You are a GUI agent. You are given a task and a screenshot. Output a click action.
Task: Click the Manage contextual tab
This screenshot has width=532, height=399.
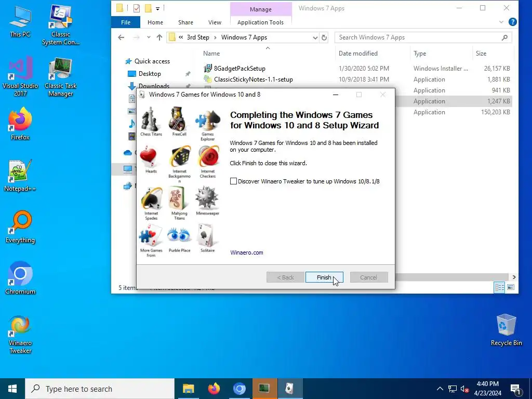coord(261,9)
